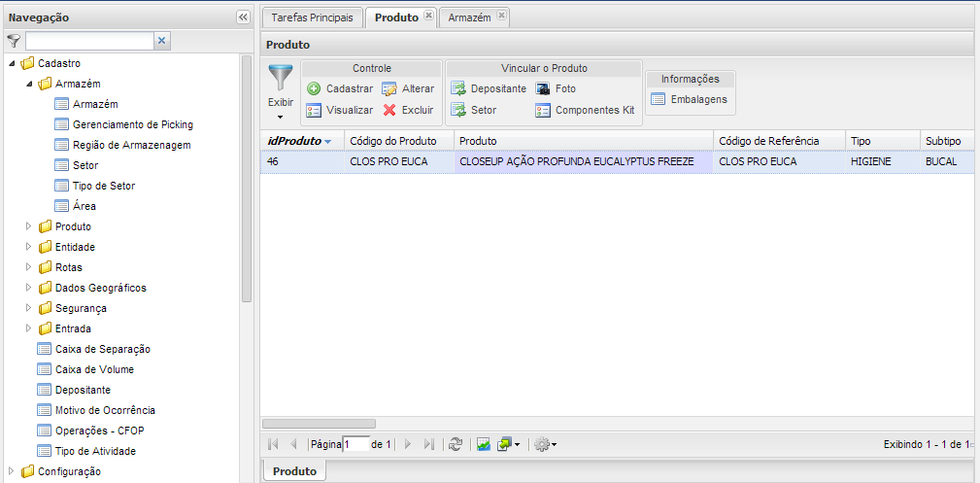Expand the Entrada folder

click(x=28, y=328)
